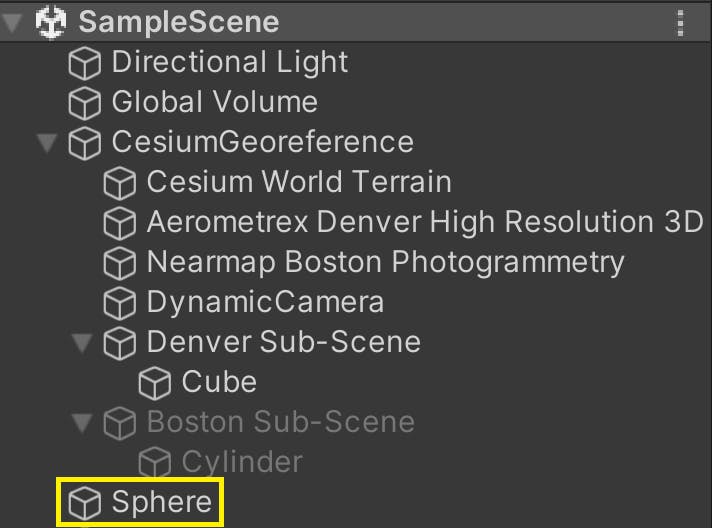The height and width of the screenshot is (528, 712).
Task: Click the cube icon next to Sphere
Action: point(85,502)
